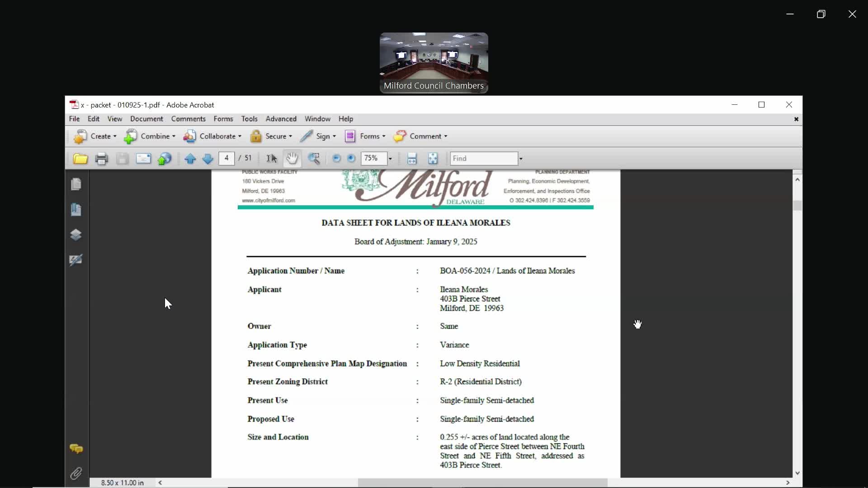Open the Find options dropdown arrow

[521, 159]
